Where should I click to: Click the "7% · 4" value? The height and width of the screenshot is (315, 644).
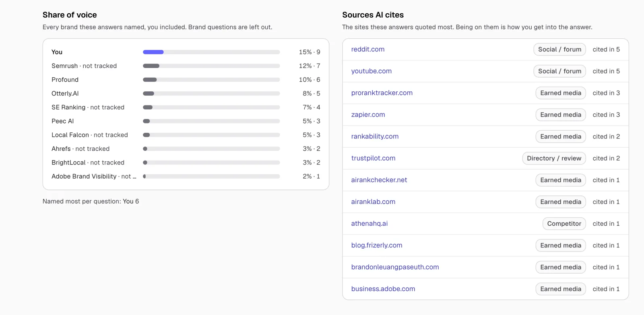pyautogui.click(x=312, y=107)
